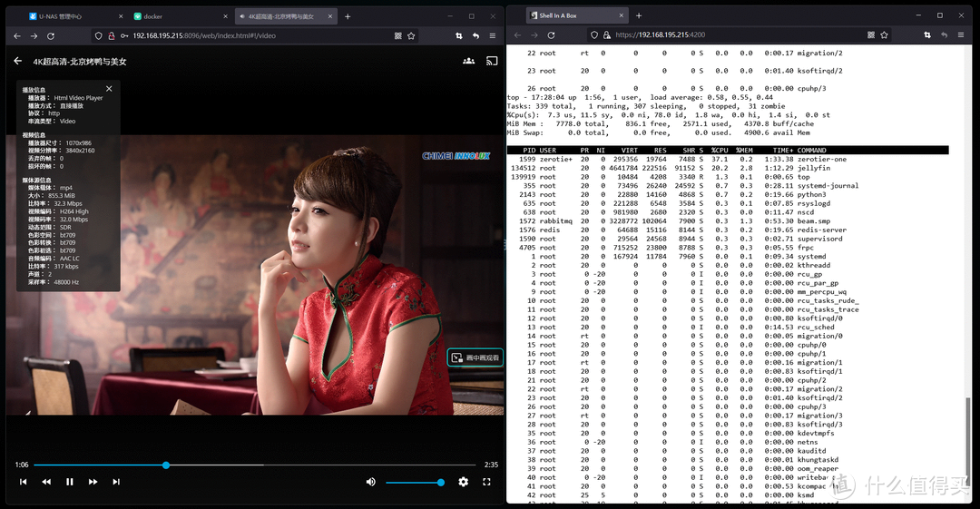This screenshot has width=980, height=509.
Task: Go back from video player page
Action: 17,61
